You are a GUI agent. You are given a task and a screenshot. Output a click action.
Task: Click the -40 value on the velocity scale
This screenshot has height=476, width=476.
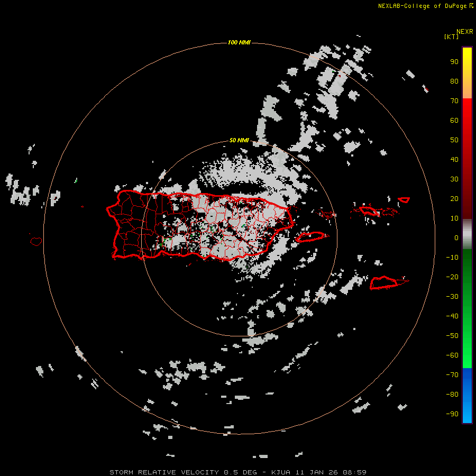[x=452, y=316]
